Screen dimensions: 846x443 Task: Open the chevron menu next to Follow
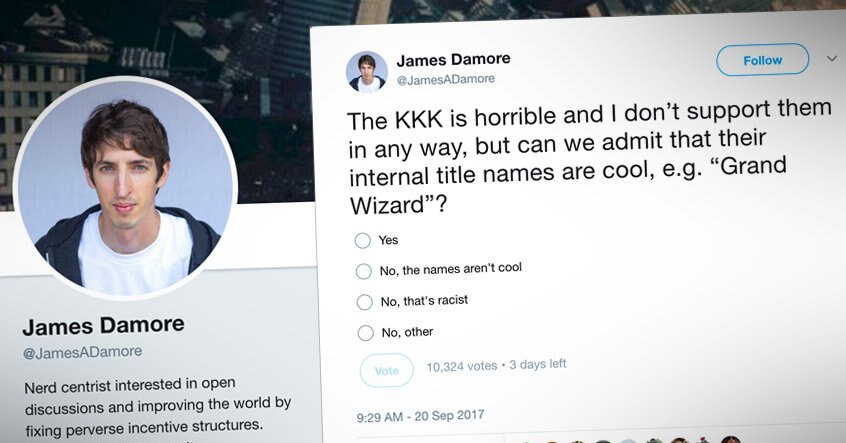coord(831,58)
